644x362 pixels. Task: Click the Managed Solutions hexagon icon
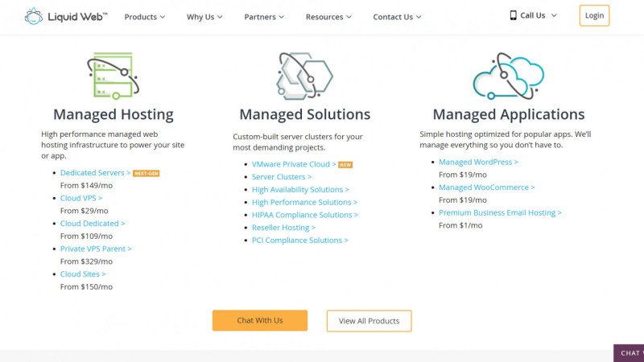coord(304,76)
